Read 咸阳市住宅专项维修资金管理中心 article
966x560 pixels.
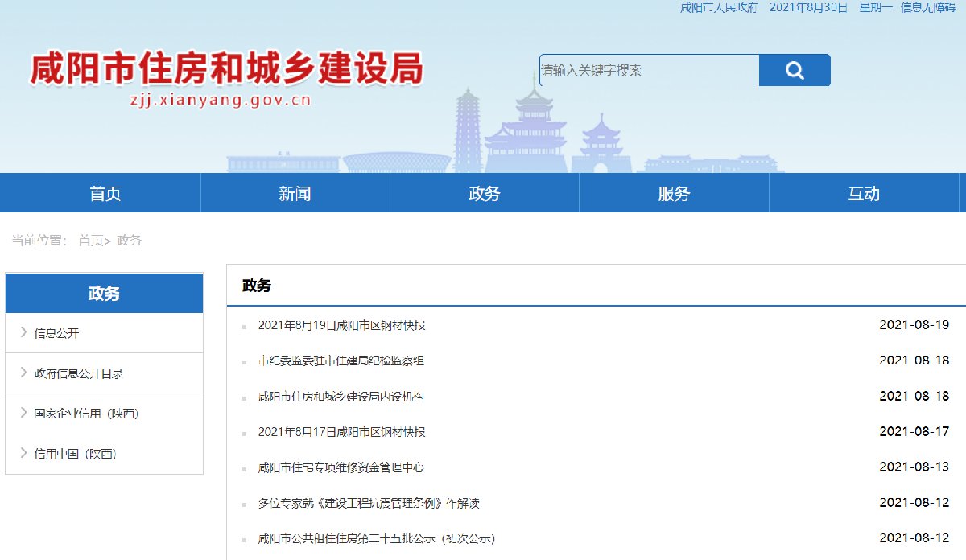341,467
